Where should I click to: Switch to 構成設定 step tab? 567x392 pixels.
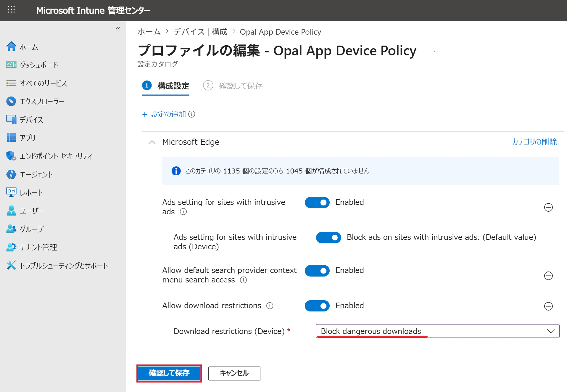click(166, 86)
